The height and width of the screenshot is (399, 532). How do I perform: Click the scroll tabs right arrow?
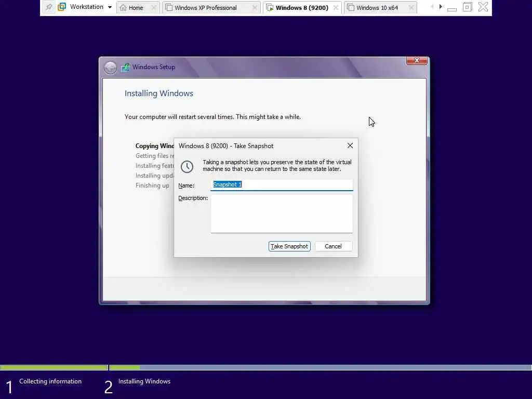(441, 7)
